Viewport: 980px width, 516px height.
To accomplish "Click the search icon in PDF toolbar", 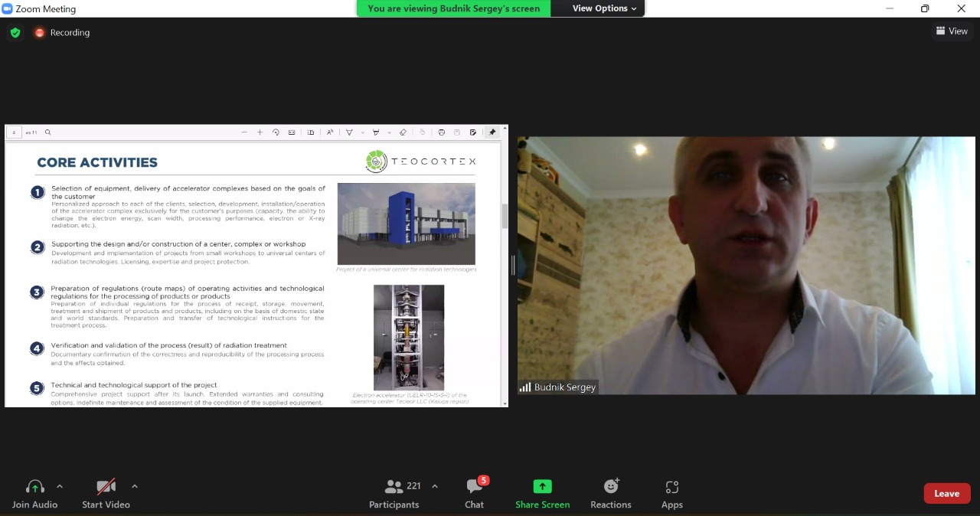I will [x=48, y=132].
